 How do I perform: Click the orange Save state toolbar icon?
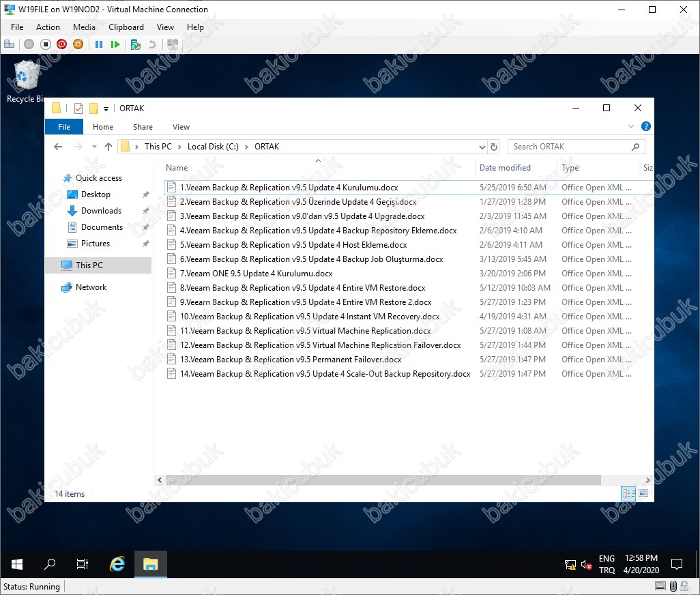78,44
